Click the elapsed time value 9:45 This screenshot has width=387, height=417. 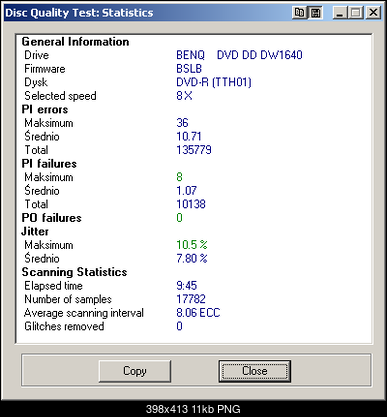pos(186,286)
